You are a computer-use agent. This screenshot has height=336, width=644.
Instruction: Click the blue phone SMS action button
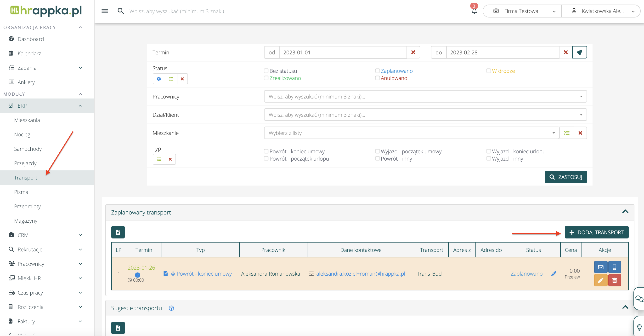pos(614,267)
